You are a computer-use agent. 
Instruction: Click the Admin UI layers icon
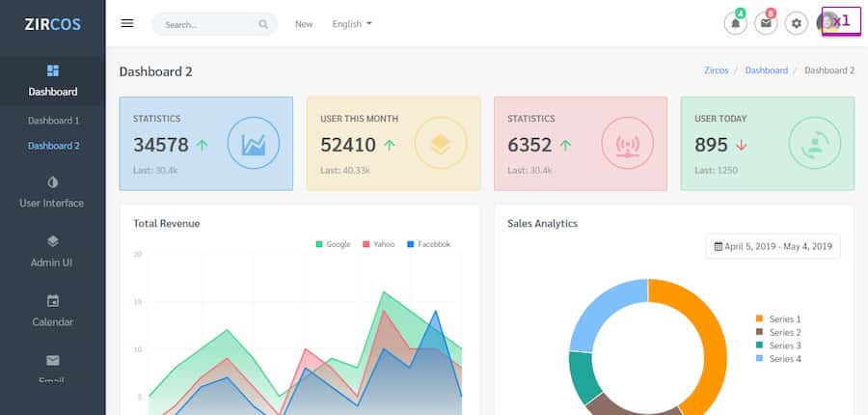click(x=53, y=241)
